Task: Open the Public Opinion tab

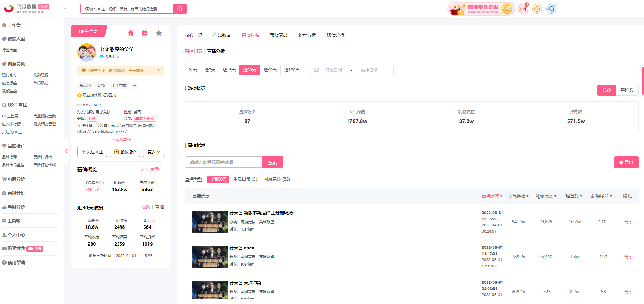Action: pos(336,35)
